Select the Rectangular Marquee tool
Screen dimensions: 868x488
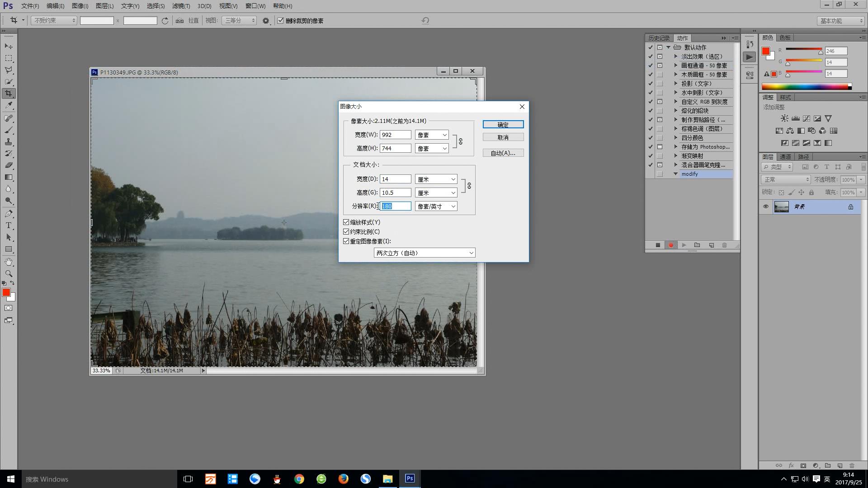pyautogui.click(x=9, y=58)
